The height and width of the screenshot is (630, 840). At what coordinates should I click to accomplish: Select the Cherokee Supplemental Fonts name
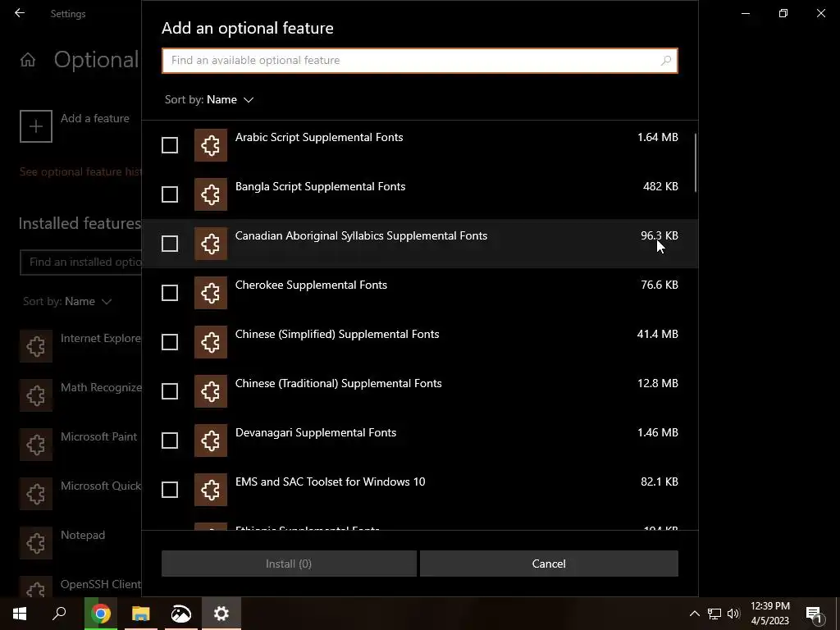[x=311, y=285]
